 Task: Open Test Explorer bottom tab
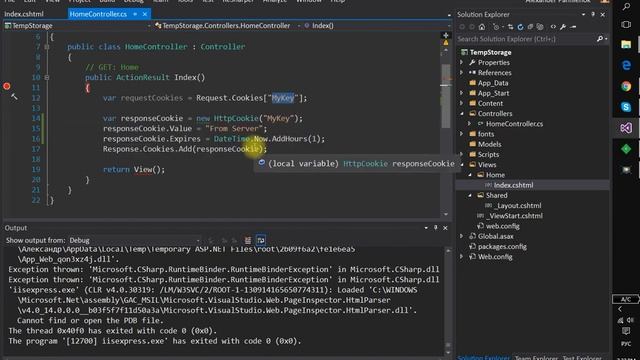(x=582, y=357)
